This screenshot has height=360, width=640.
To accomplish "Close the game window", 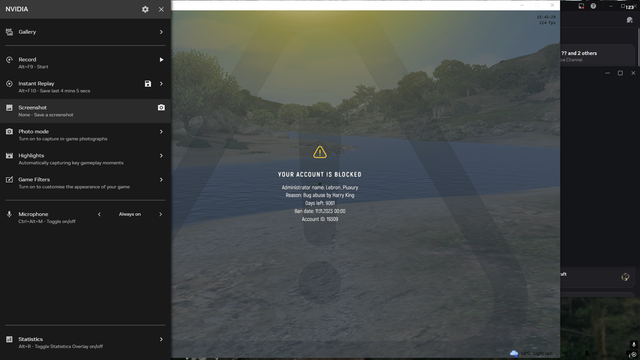I will click(552, 5).
